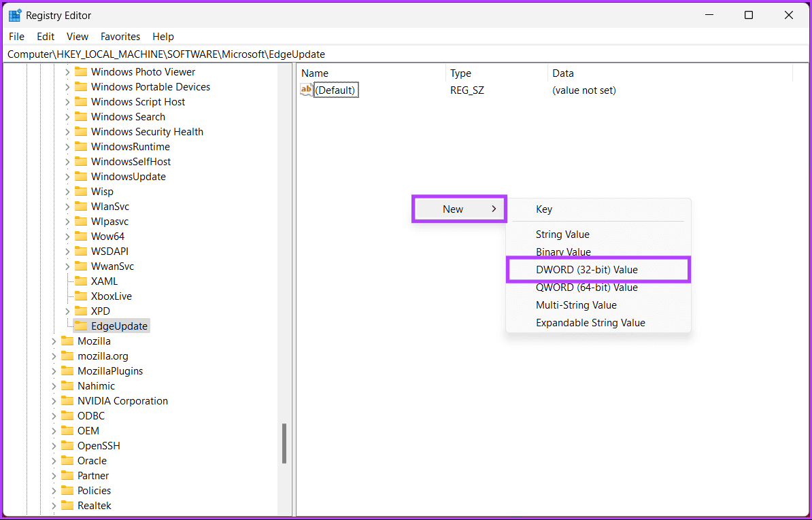Viewport: 812px width, 520px height.
Task: Select the Windows Security Health folder icon
Action: click(x=81, y=132)
